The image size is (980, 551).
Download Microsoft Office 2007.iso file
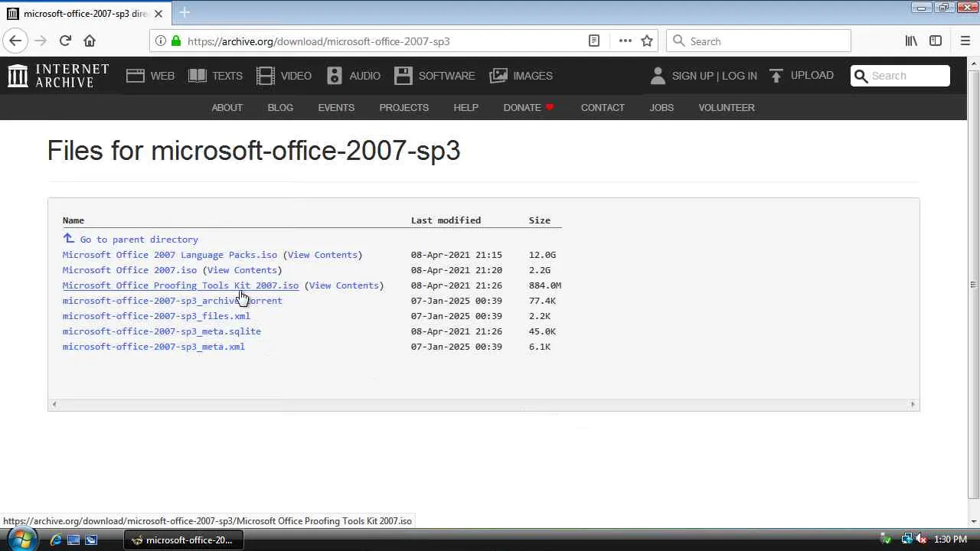(x=129, y=270)
